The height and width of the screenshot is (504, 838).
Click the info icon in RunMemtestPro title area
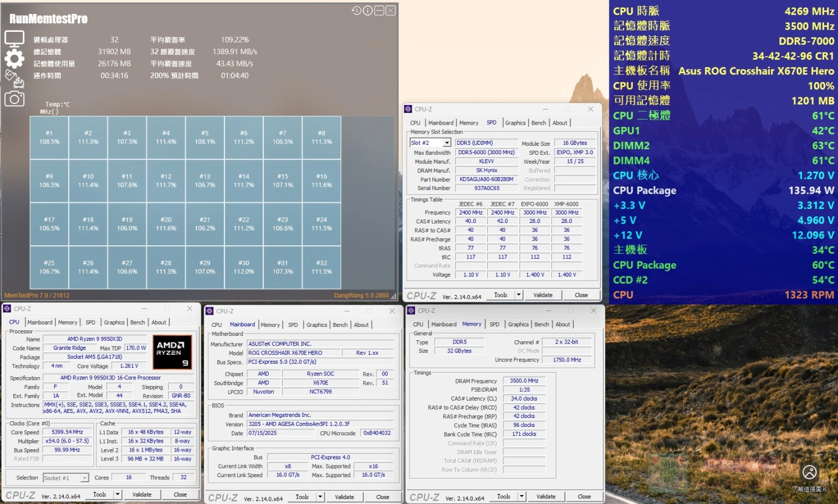coord(368,11)
